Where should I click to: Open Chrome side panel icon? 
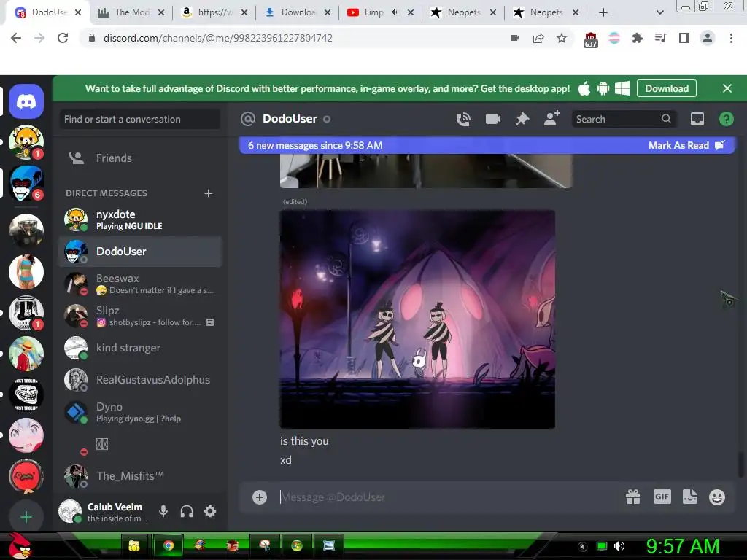click(x=684, y=38)
